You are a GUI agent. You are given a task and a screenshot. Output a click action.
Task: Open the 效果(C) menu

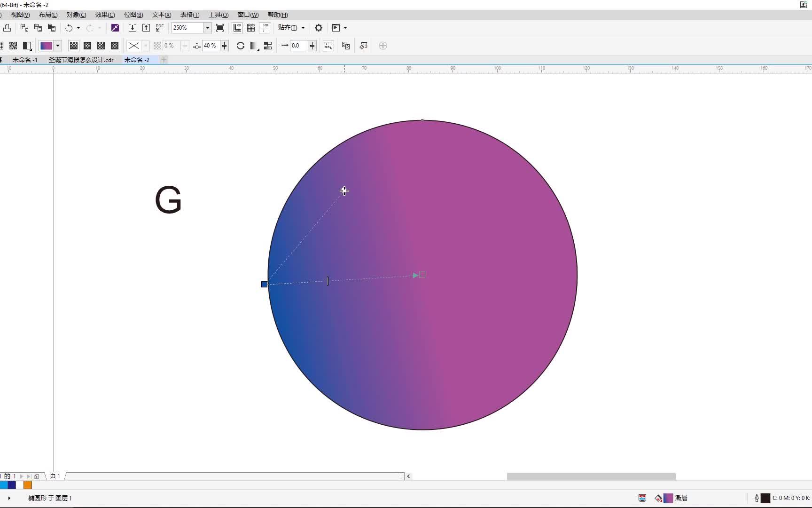tap(105, 15)
